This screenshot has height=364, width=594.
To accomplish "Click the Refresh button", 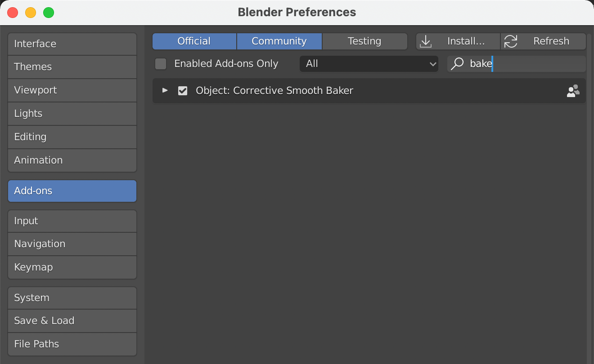I will (544, 41).
